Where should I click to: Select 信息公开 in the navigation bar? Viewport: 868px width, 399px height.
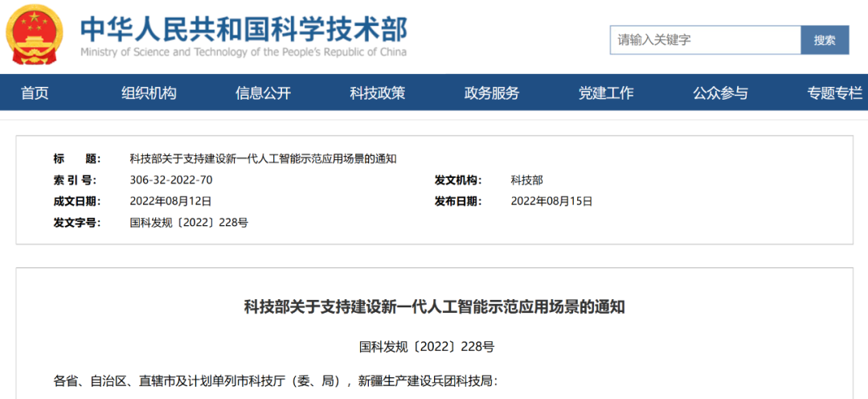(263, 93)
